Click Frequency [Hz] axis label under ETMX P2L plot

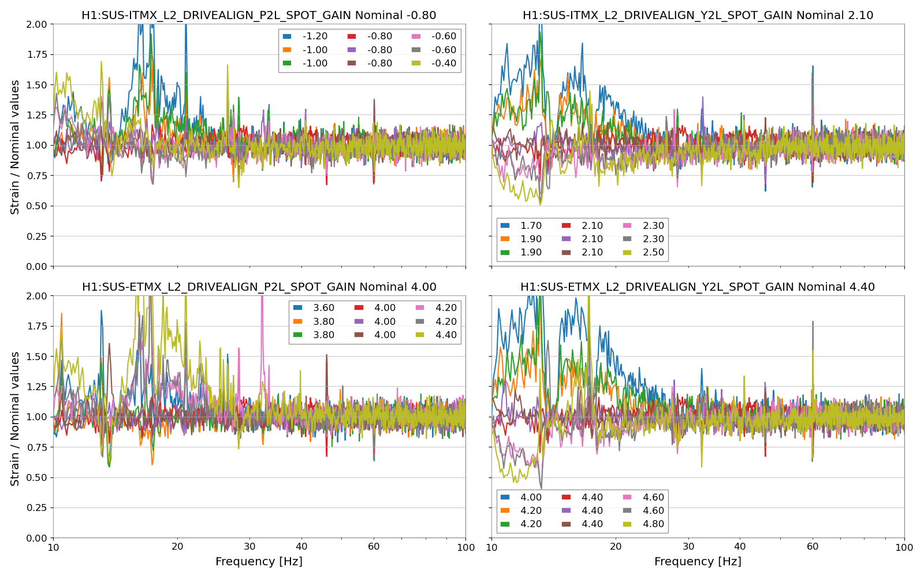[259, 561]
